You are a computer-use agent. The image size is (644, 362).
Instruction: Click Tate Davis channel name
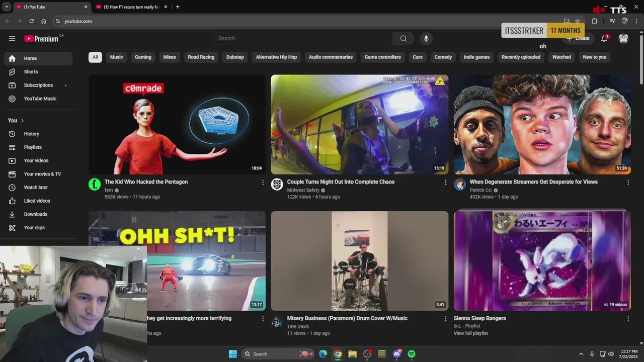(298, 327)
